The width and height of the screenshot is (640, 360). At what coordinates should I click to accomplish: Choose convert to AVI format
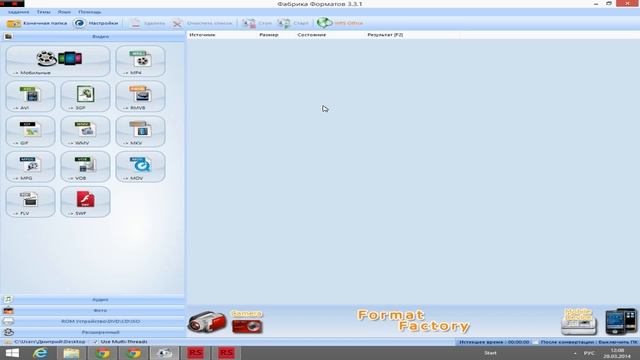pyautogui.click(x=31, y=96)
